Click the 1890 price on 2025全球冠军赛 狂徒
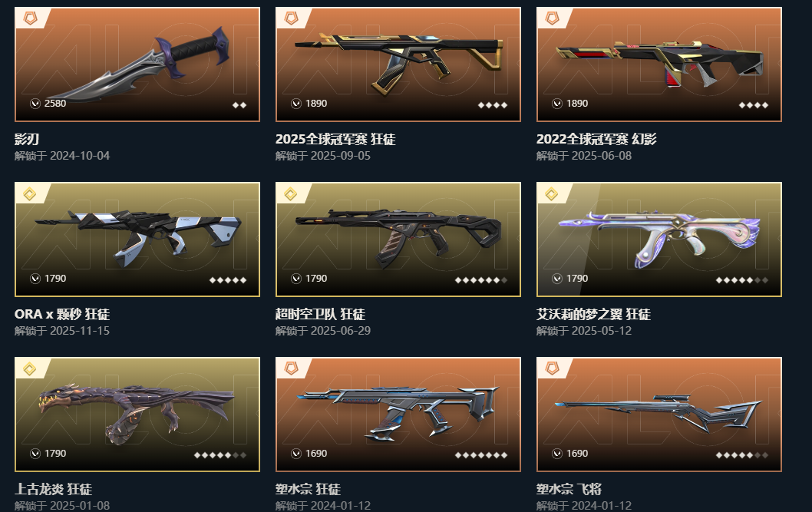The height and width of the screenshot is (512, 812). (x=316, y=104)
